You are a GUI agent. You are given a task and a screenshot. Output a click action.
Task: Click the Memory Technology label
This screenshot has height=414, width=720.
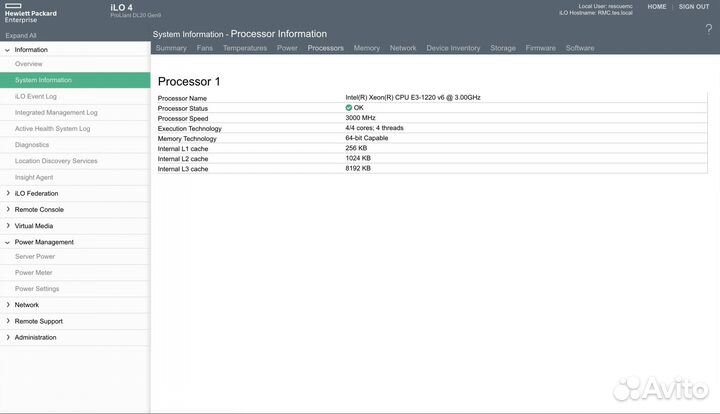coord(187,139)
